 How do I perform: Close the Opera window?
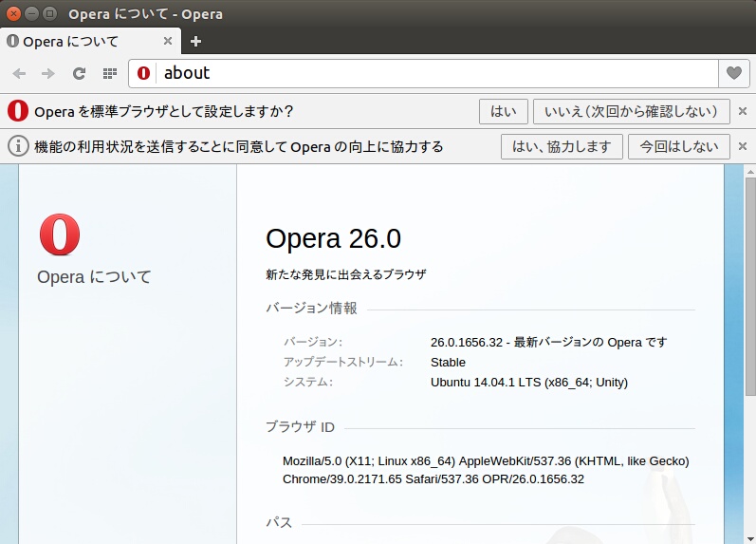pyautogui.click(x=13, y=13)
